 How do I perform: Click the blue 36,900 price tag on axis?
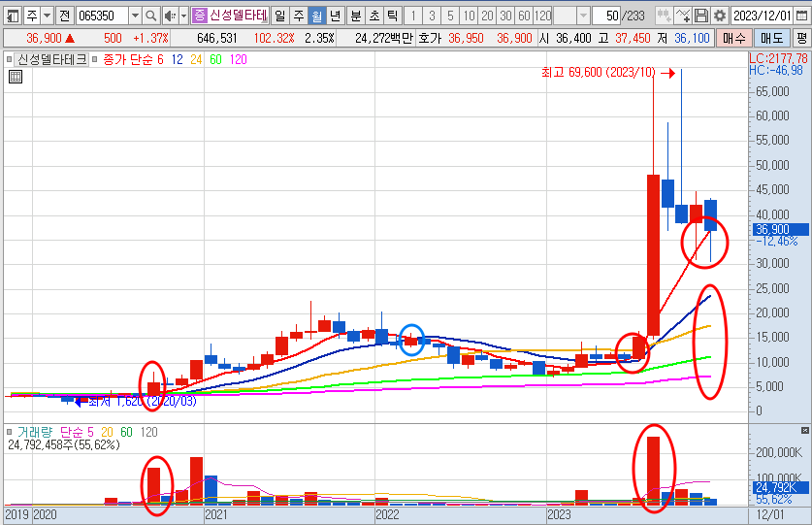[780, 230]
